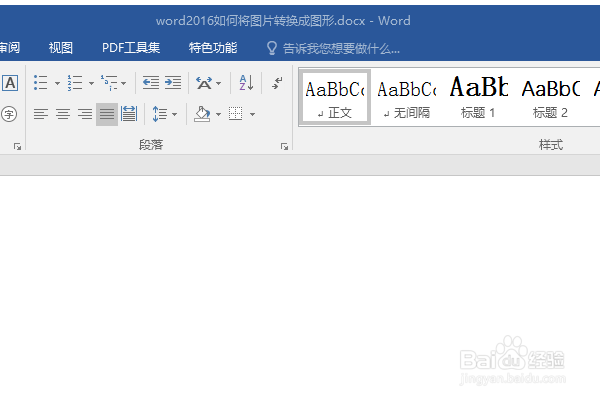Open the PDF工具集 tab

tap(131, 48)
